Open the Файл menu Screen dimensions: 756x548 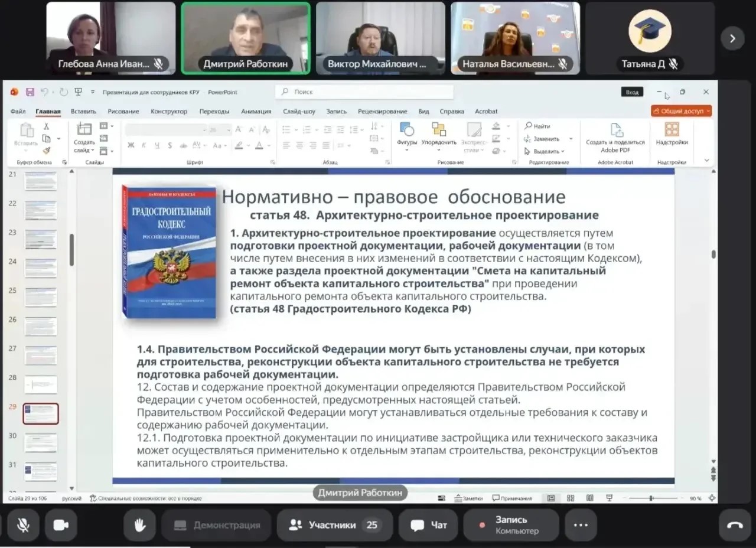(18, 111)
